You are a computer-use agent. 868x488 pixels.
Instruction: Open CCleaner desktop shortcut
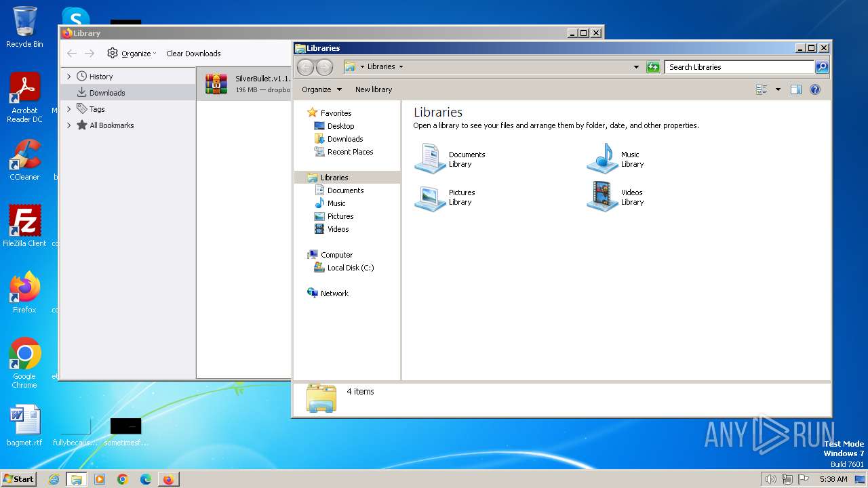coord(24,160)
